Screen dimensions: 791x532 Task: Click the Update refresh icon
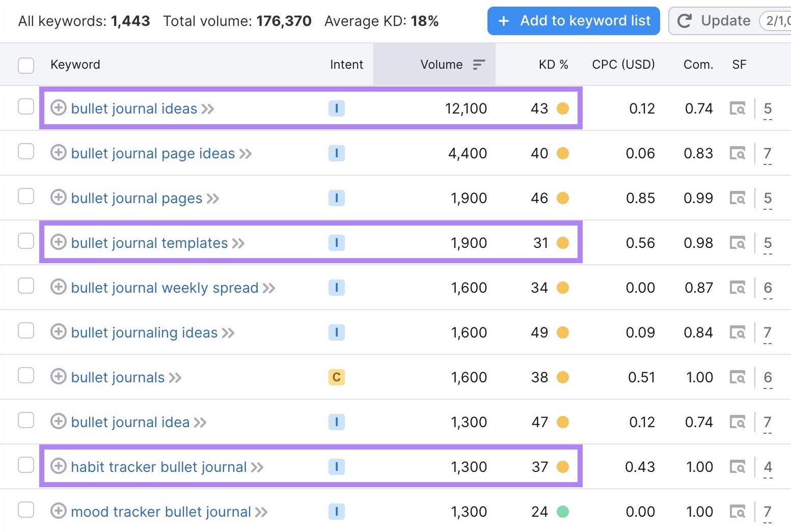684,20
